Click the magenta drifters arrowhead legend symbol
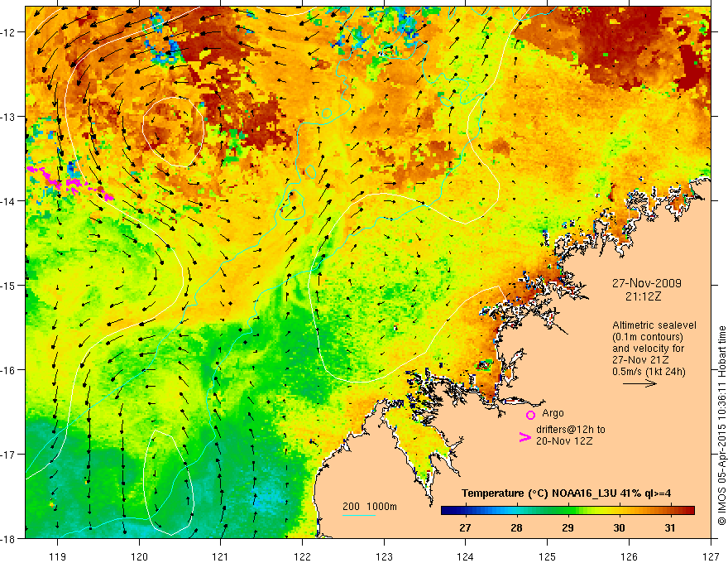 [x=525, y=437]
